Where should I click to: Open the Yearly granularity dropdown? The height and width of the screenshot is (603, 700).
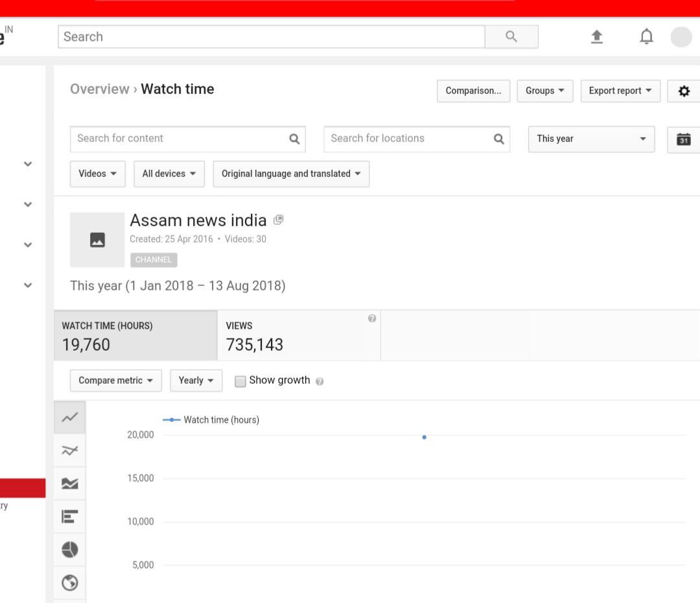(x=196, y=381)
